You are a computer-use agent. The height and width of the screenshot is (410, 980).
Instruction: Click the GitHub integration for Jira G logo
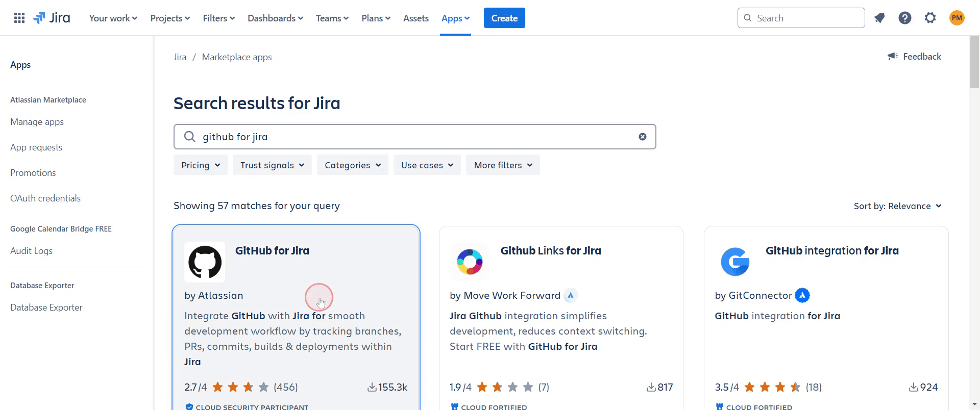click(x=735, y=262)
